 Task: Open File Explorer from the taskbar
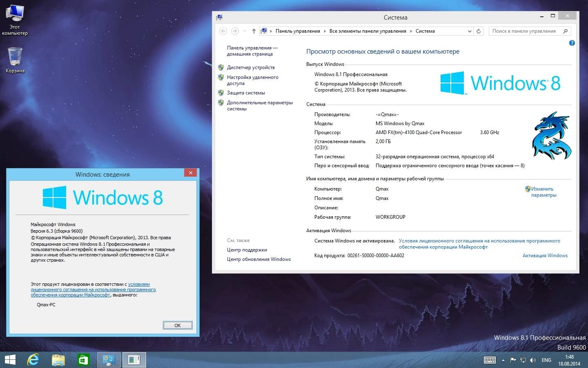point(58,360)
